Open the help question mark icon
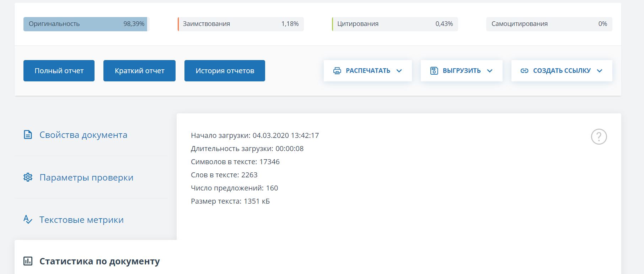This screenshot has height=274, width=644. (x=599, y=136)
